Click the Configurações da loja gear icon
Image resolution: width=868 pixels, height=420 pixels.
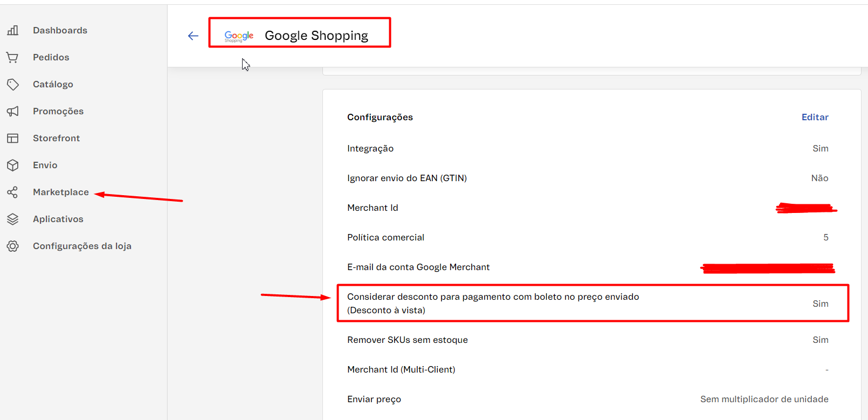(13, 246)
